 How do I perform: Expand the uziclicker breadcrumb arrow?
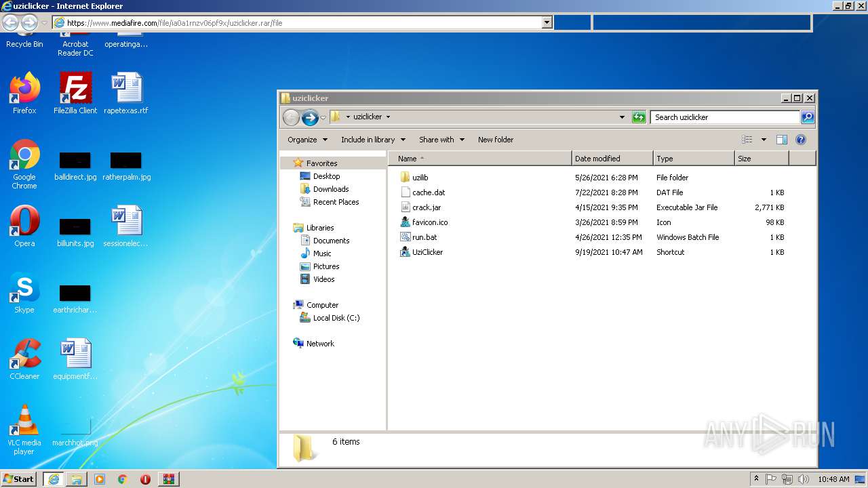pyautogui.click(x=388, y=117)
